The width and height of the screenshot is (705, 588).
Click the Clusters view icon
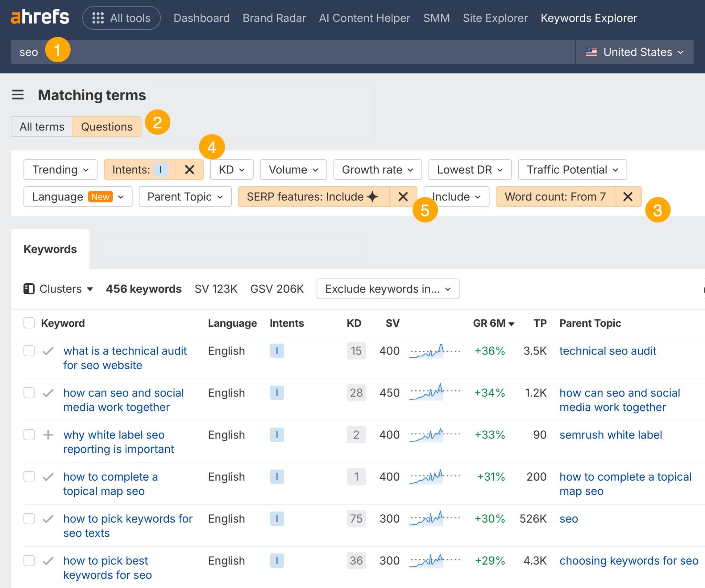(x=29, y=289)
